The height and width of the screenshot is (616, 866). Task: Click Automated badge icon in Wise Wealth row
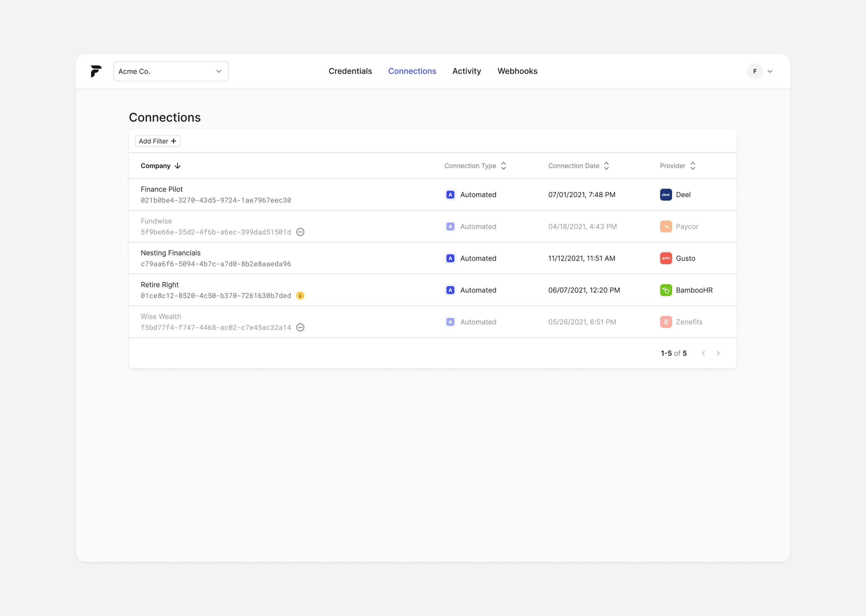click(x=450, y=322)
